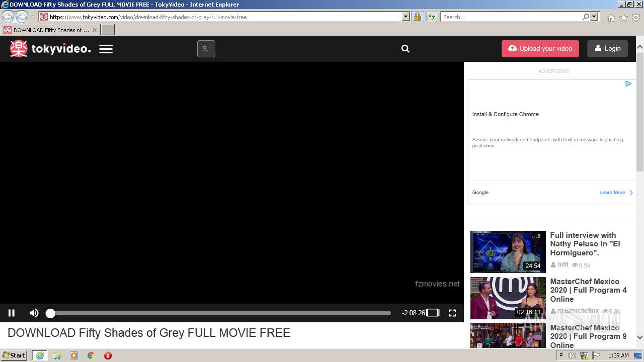Viewport: 644px width, 362px height.
Task: Open the Install & Configure Chrome ad
Action: tap(505, 114)
